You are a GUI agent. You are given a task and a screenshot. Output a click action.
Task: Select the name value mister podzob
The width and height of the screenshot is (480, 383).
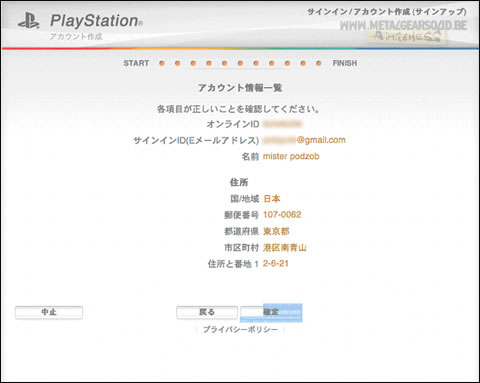coord(291,156)
